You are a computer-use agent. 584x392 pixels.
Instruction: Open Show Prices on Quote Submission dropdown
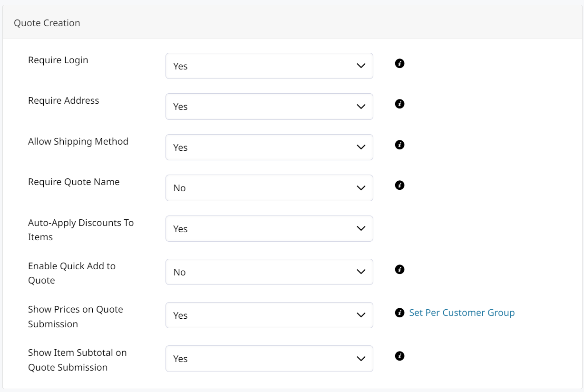tap(269, 315)
